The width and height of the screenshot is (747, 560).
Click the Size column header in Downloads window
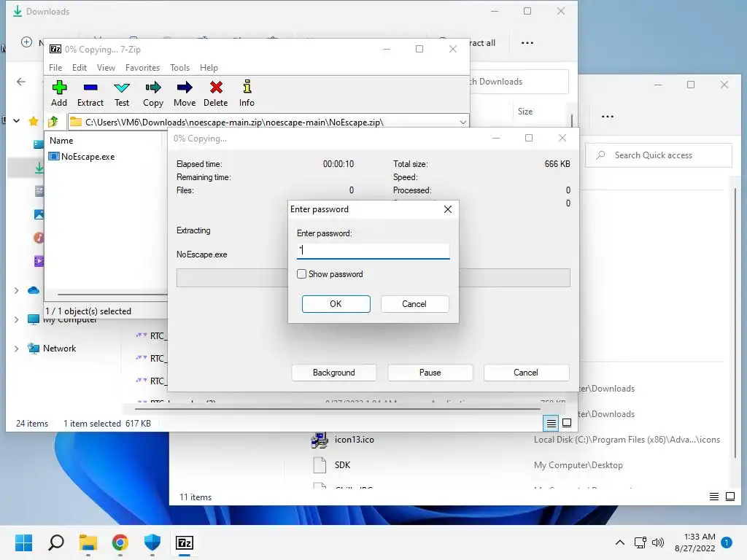click(525, 112)
